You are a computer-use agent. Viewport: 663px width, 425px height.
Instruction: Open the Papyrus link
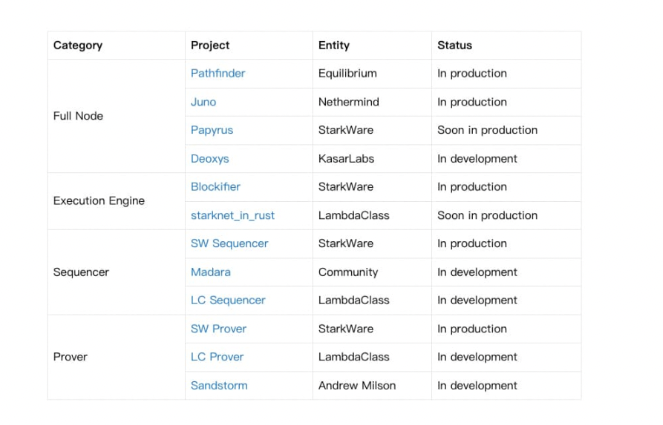[213, 130]
